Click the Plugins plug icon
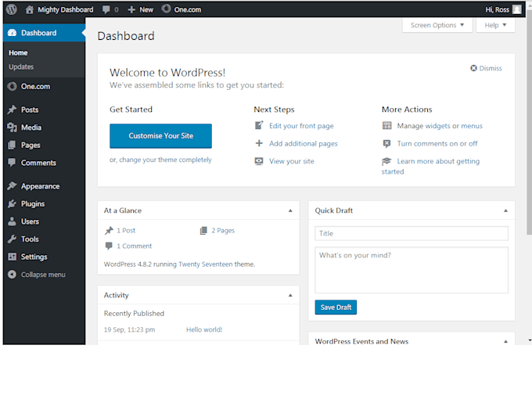Viewport: 532px width, 399px height. coord(12,203)
